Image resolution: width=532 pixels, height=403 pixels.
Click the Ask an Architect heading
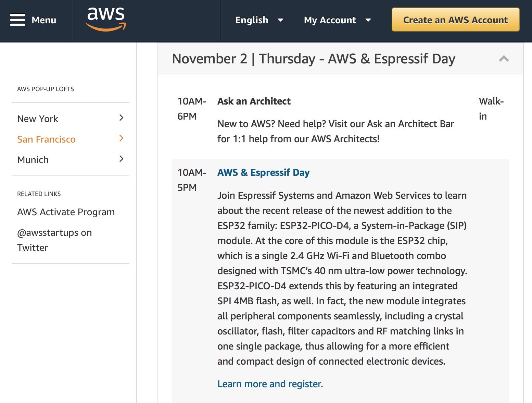point(254,101)
